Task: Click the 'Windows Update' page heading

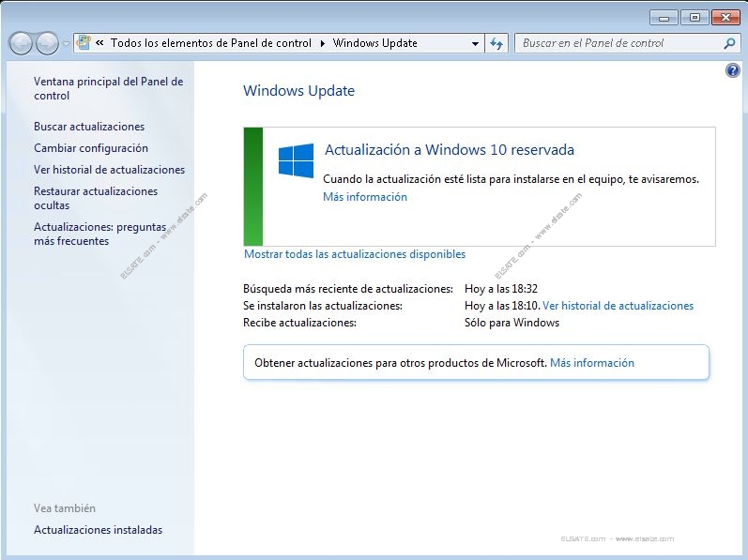Action: tap(298, 91)
